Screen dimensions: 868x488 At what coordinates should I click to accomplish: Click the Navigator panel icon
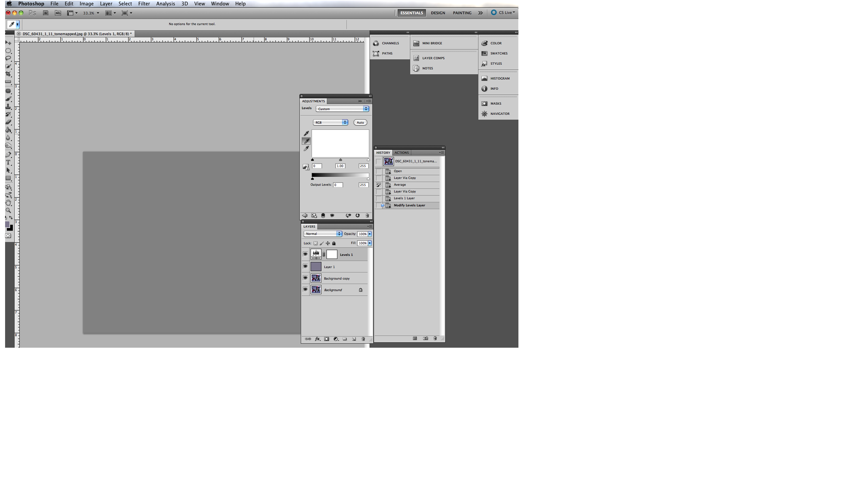[x=484, y=113]
